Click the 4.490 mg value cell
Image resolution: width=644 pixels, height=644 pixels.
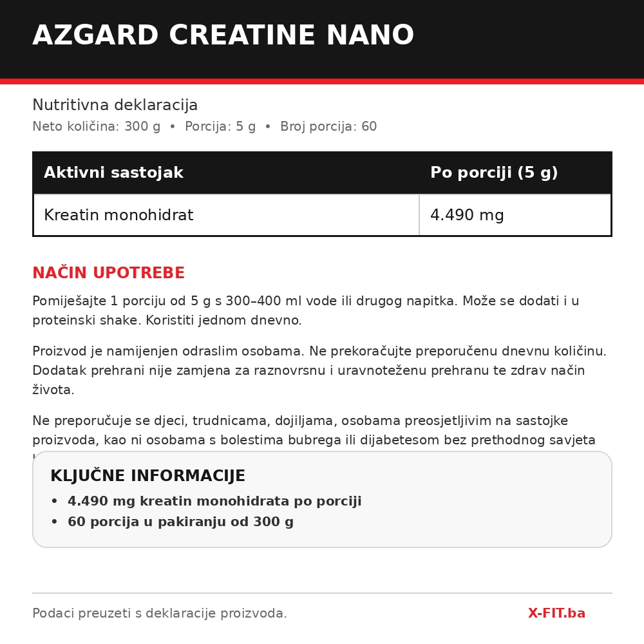(x=515, y=215)
